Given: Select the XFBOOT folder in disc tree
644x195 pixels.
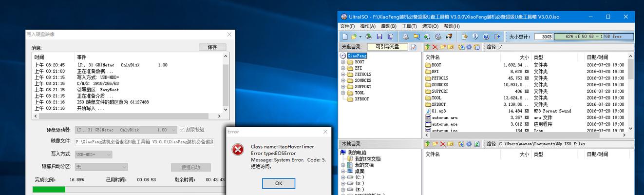Looking at the screenshot, I should tap(361, 98).
